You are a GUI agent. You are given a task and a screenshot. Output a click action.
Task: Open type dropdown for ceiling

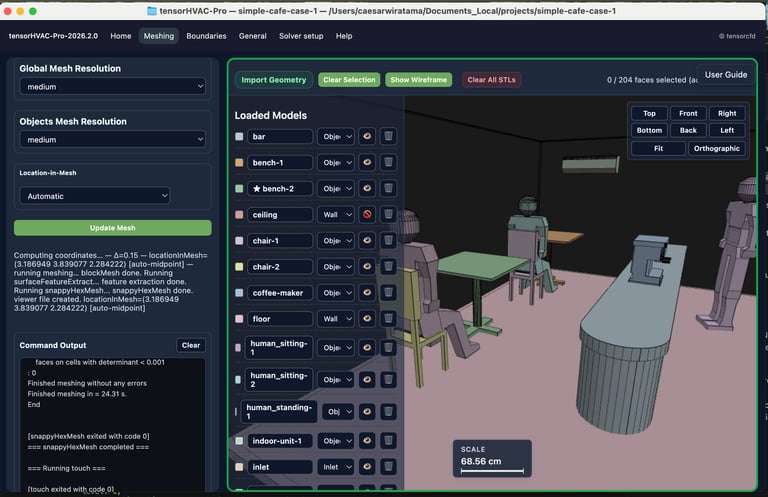coord(336,214)
